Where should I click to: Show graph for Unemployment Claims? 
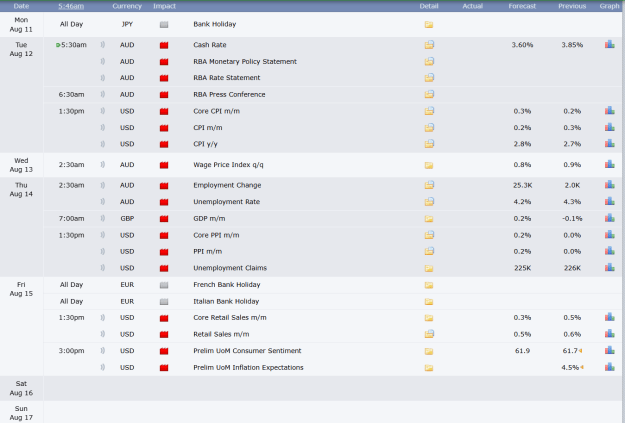coord(609,268)
